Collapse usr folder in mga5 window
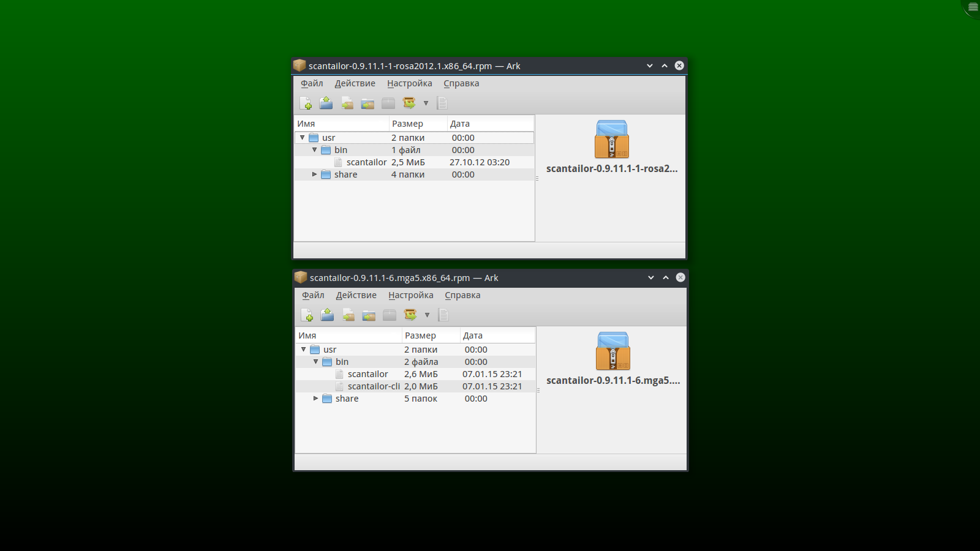This screenshot has width=980, height=551. click(303, 350)
